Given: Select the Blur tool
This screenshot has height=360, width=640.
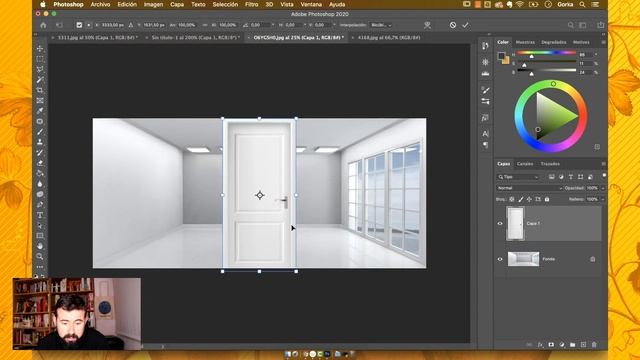Looking at the screenshot, I should (40, 184).
